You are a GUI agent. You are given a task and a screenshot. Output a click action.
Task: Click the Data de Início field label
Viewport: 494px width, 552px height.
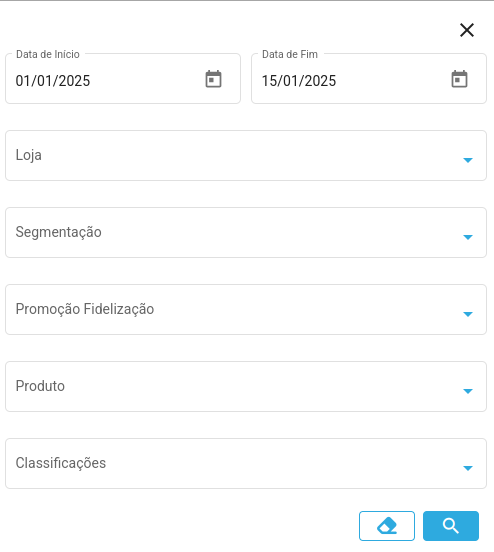point(48,54)
